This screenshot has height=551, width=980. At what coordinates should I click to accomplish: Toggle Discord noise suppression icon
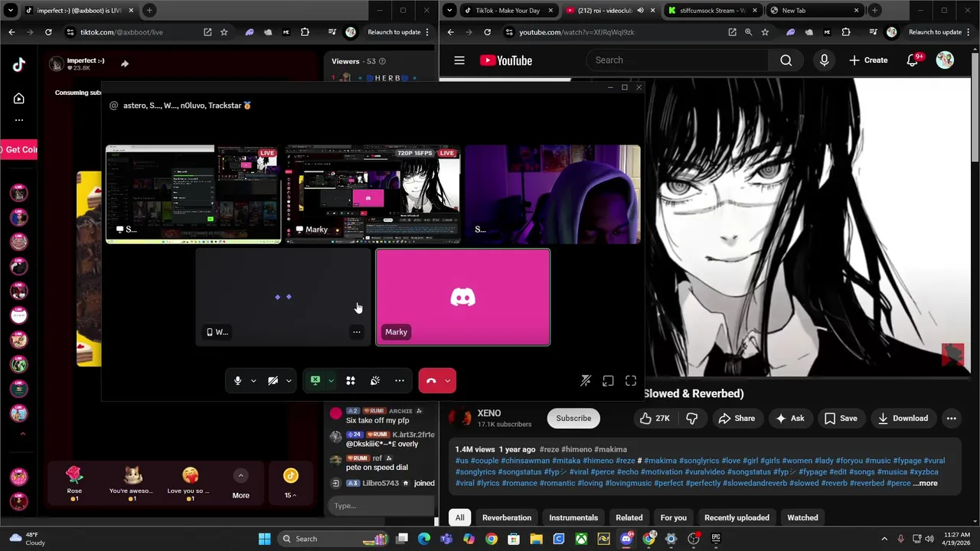586,380
